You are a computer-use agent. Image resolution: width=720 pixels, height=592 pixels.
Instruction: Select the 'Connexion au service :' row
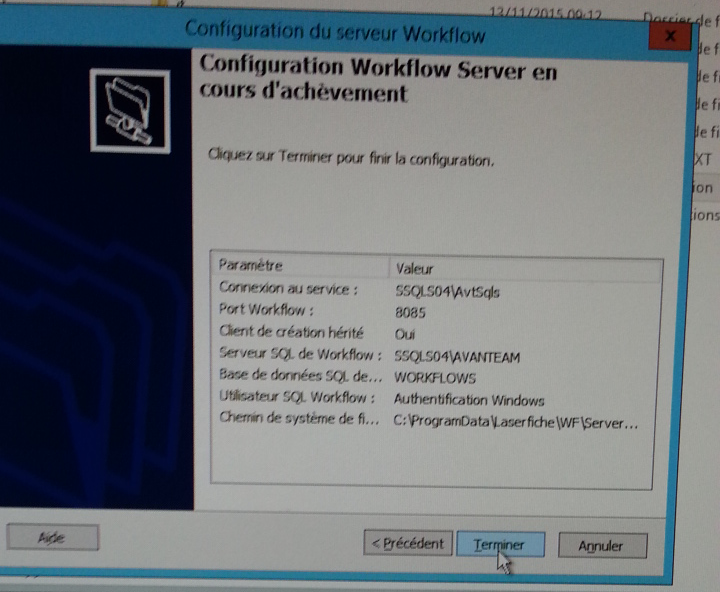pos(436,290)
